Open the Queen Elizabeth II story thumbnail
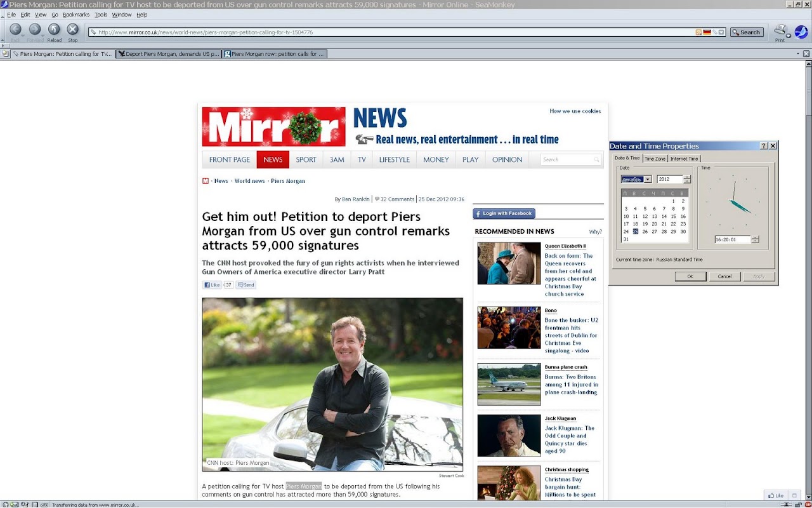812x508 pixels. click(x=509, y=263)
